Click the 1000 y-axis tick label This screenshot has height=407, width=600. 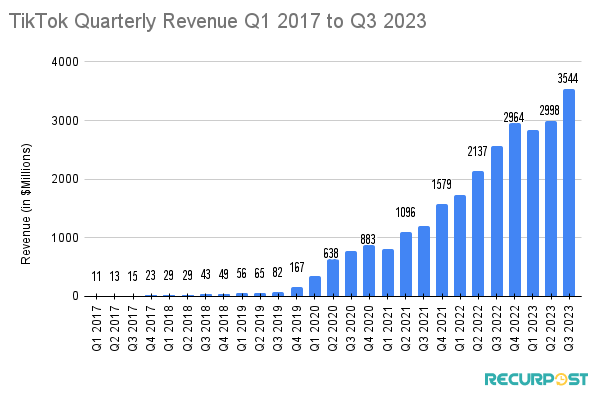click(x=65, y=238)
